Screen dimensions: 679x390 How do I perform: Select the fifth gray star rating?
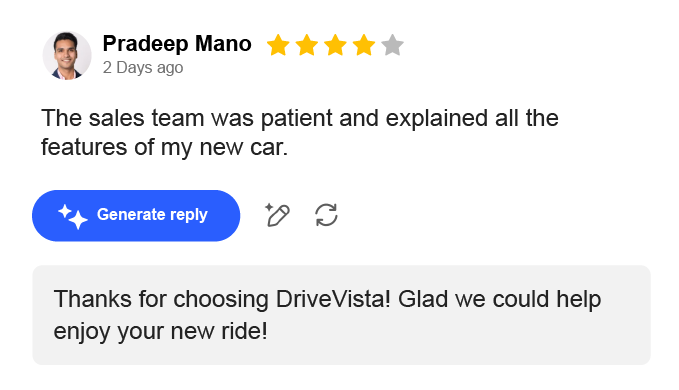tap(392, 45)
